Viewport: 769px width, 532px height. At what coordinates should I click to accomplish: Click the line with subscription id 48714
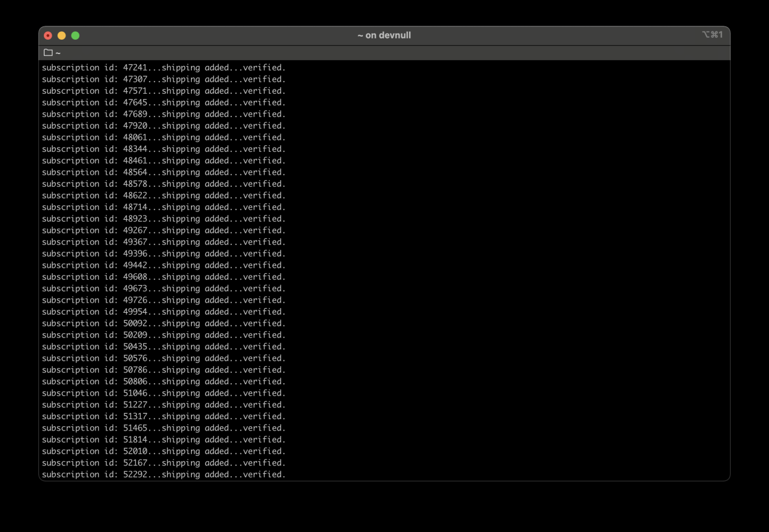click(x=164, y=207)
